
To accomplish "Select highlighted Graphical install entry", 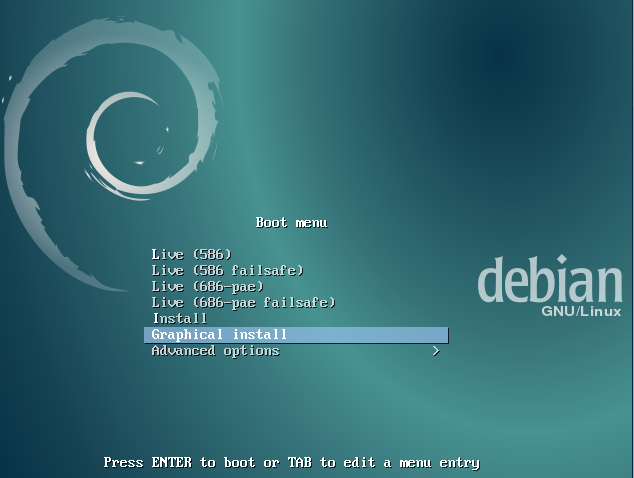I will pyautogui.click(x=296, y=335).
